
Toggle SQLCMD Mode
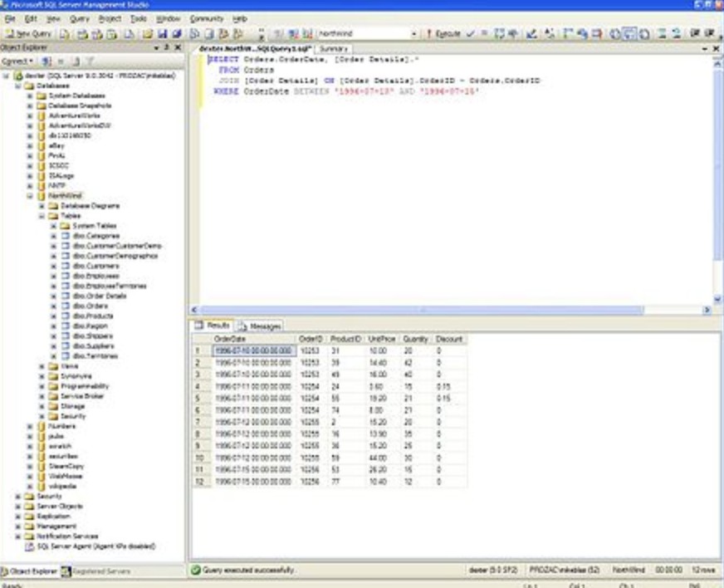point(597,33)
